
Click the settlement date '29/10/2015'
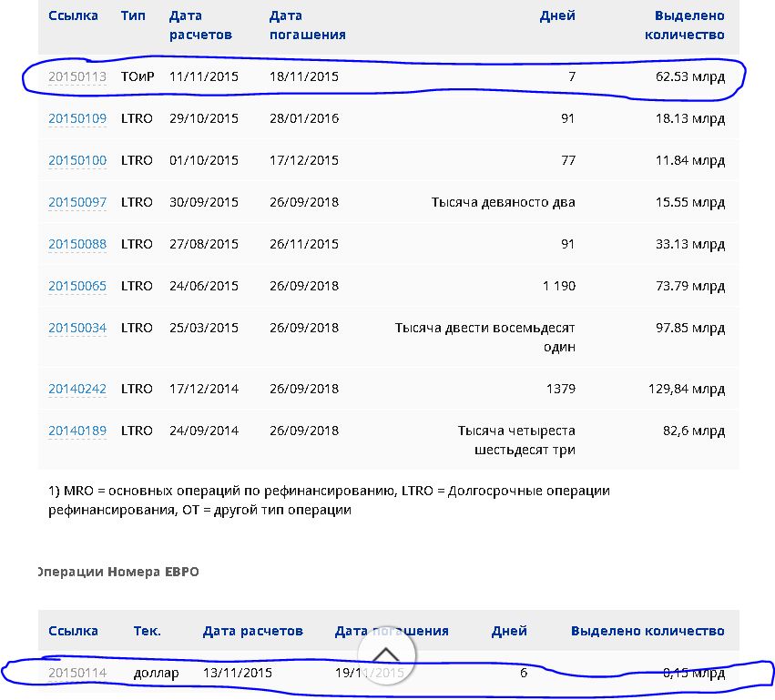click(x=204, y=119)
